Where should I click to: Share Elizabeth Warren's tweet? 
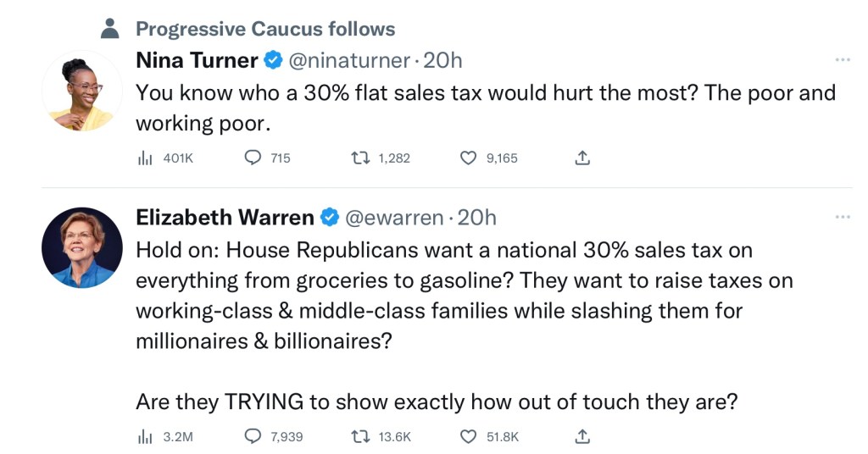[582, 436]
